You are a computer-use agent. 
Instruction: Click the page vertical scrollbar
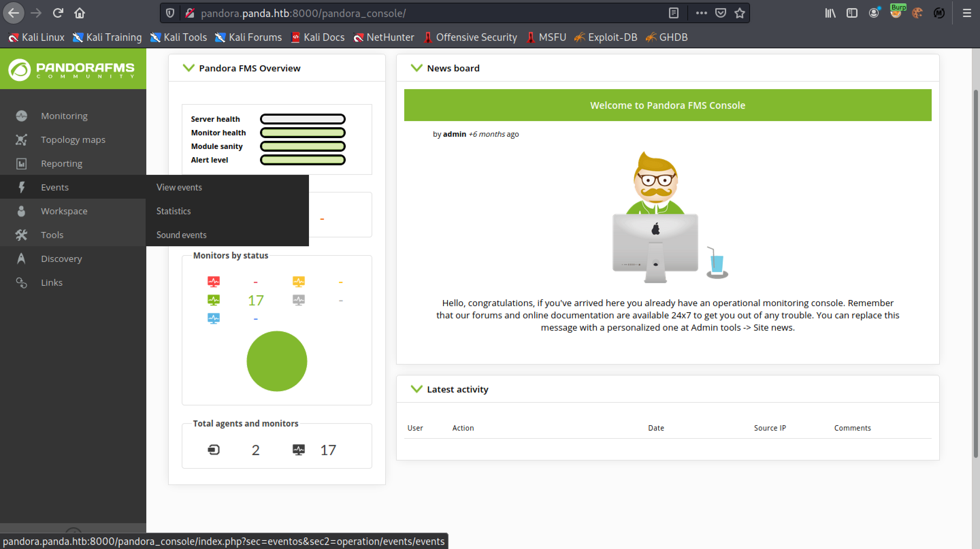(976, 274)
